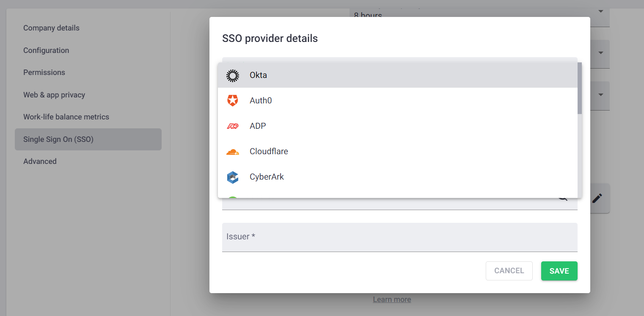The height and width of the screenshot is (316, 644).
Task: Click the pencil edit icon
Action: click(597, 198)
